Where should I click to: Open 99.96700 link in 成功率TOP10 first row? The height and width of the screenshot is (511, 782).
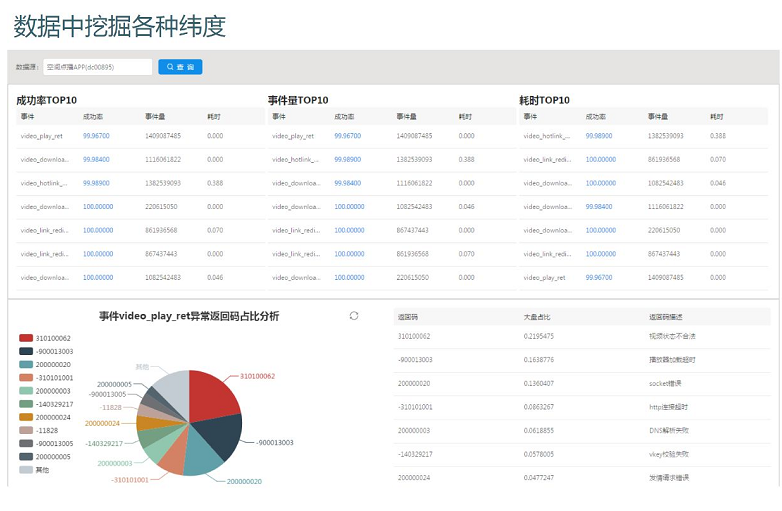coord(96,135)
